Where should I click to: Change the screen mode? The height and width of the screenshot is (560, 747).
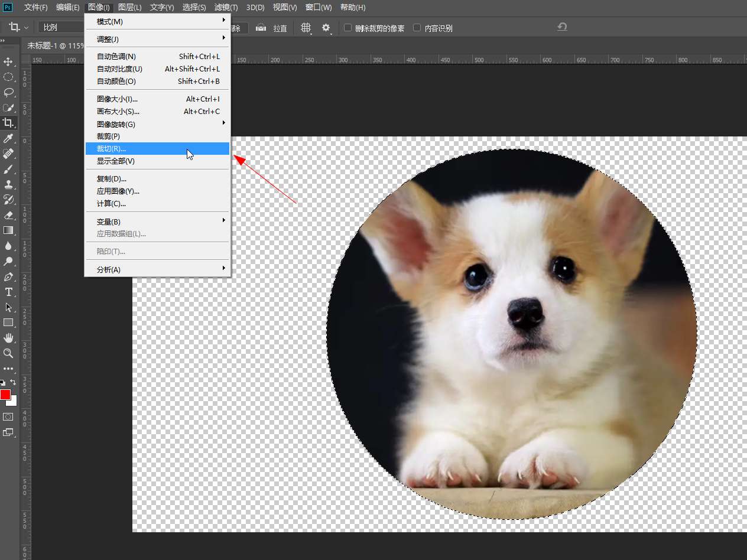pos(8,432)
